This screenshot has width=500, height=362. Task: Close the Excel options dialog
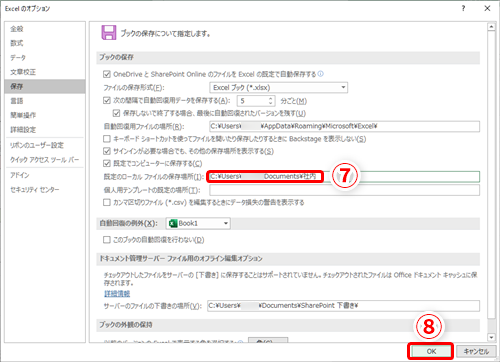(487, 8)
